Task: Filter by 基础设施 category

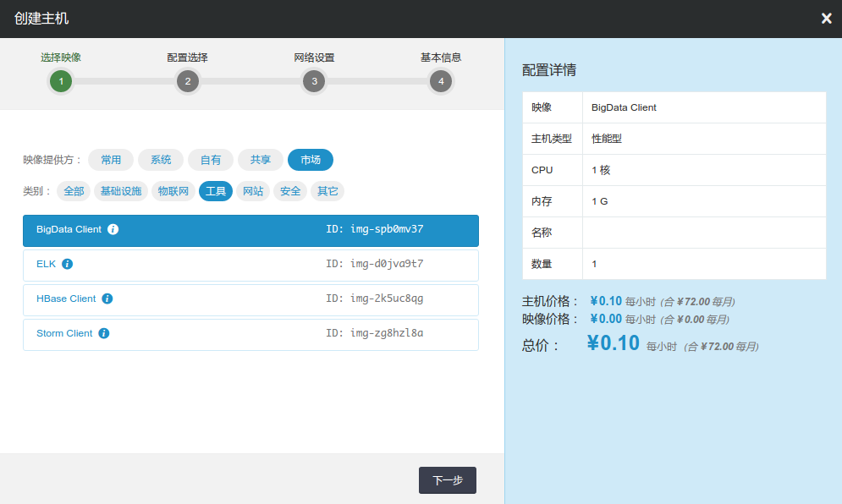Action: pos(121,191)
